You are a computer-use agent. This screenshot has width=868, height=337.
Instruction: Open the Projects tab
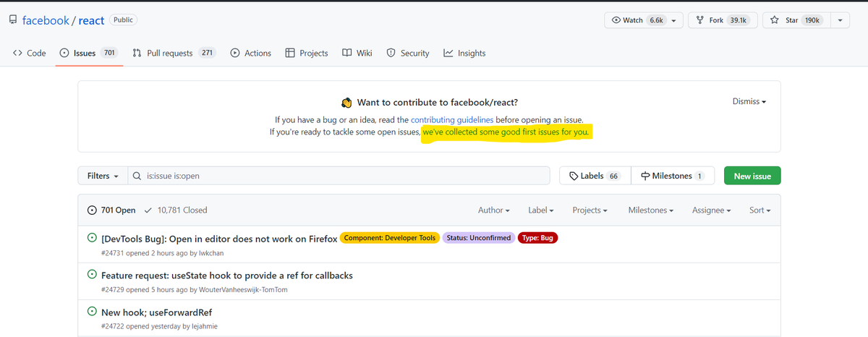[307, 53]
